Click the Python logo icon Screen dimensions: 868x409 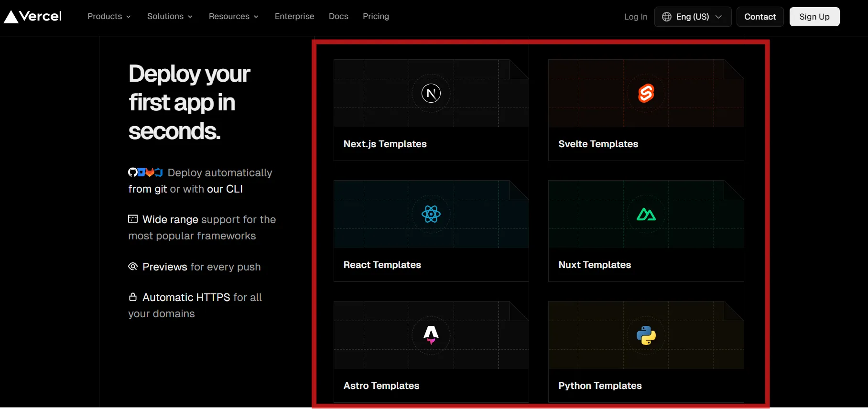click(646, 335)
